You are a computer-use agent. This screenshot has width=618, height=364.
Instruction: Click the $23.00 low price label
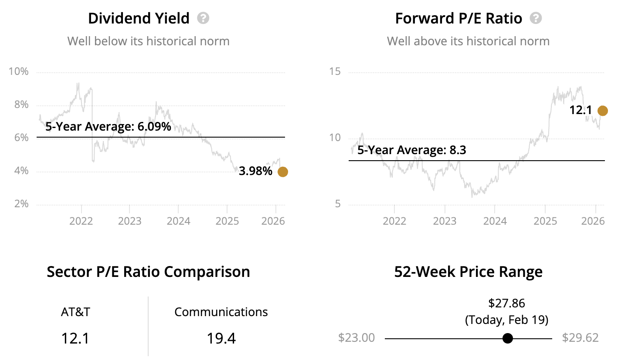pyautogui.click(x=356, y=338)
